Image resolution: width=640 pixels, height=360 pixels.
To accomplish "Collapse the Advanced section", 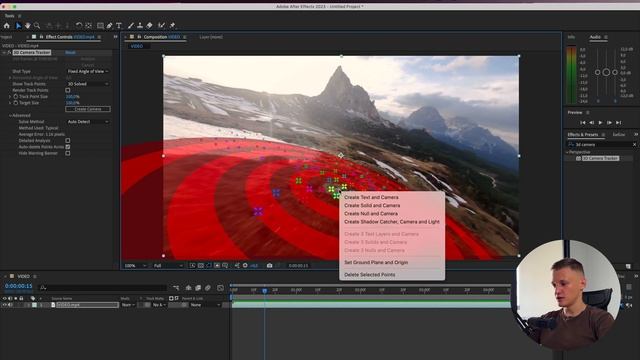I will 10,116.
